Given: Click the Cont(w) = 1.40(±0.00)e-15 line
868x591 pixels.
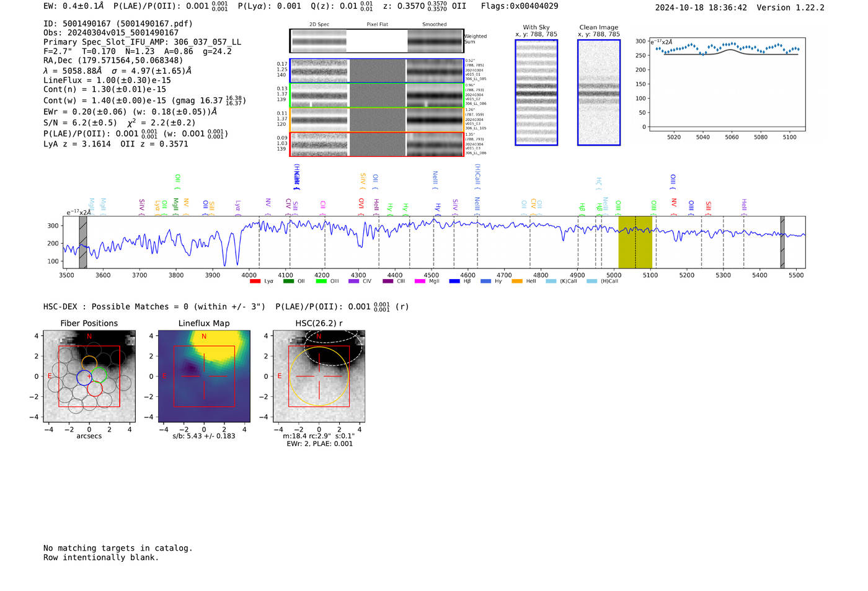Looking at the screenshot, I should pyautogui.click(x=144, y=100).
